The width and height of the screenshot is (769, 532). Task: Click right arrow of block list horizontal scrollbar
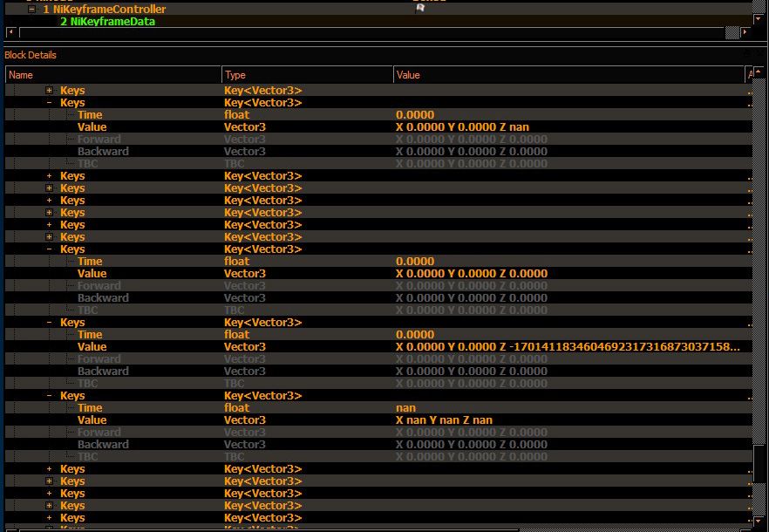(x=745, y=32)
